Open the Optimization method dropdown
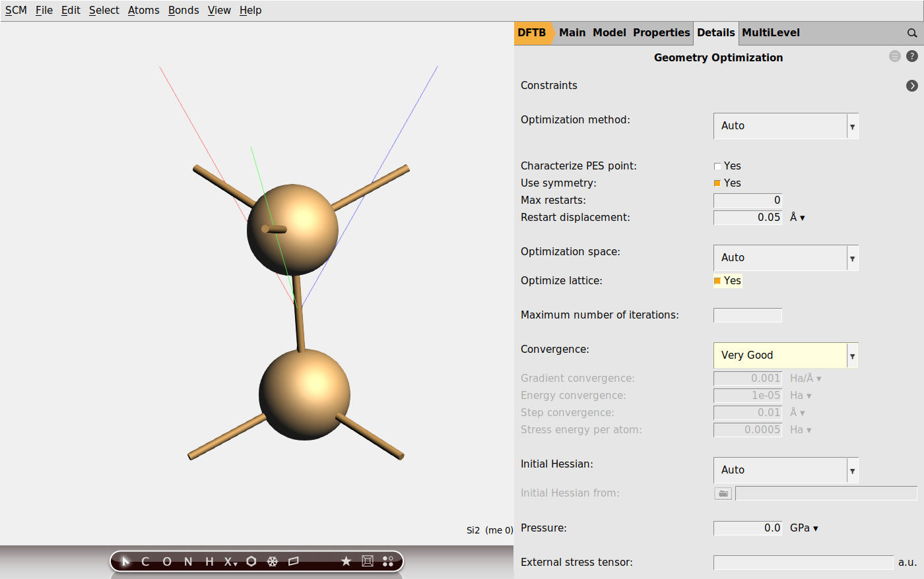This screenshot has height=579, width=924. tap(853, 126)
